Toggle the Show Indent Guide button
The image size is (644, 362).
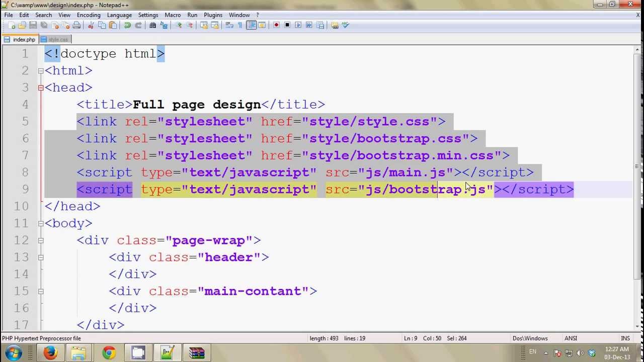click(251, 25)
